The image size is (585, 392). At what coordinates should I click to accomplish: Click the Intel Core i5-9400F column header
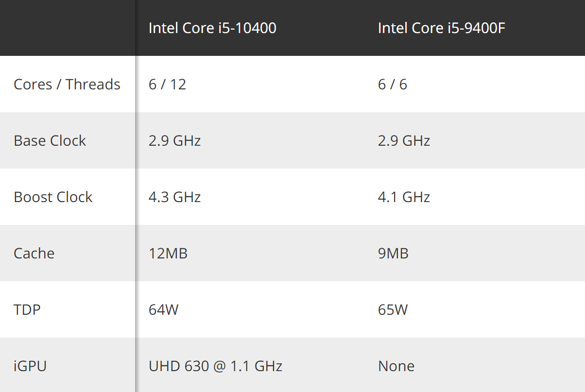coord(442,28)
